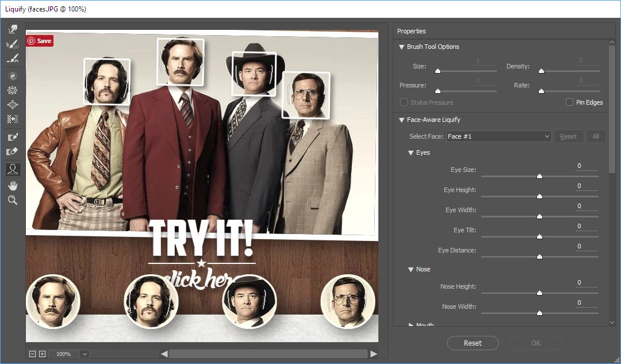Viewport: 621px width, 364px height.
Task: Click the Eye Size slider handle
Action: [x=539, y=177]
